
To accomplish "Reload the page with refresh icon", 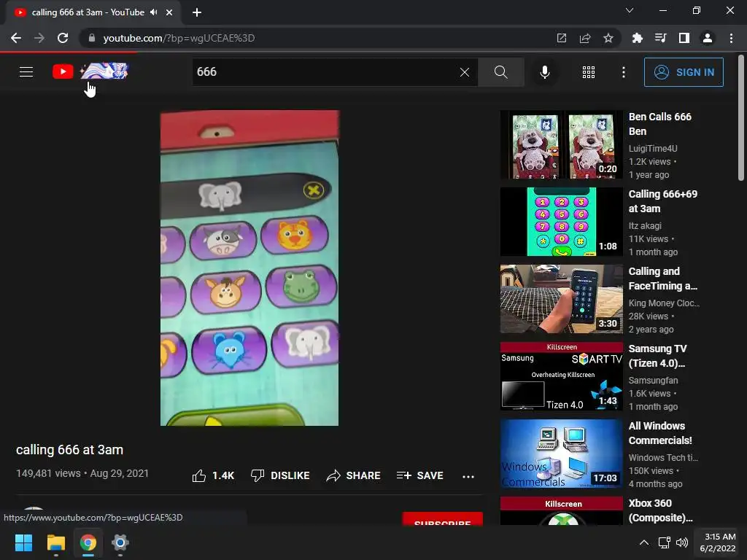I will tap(63, 38).
